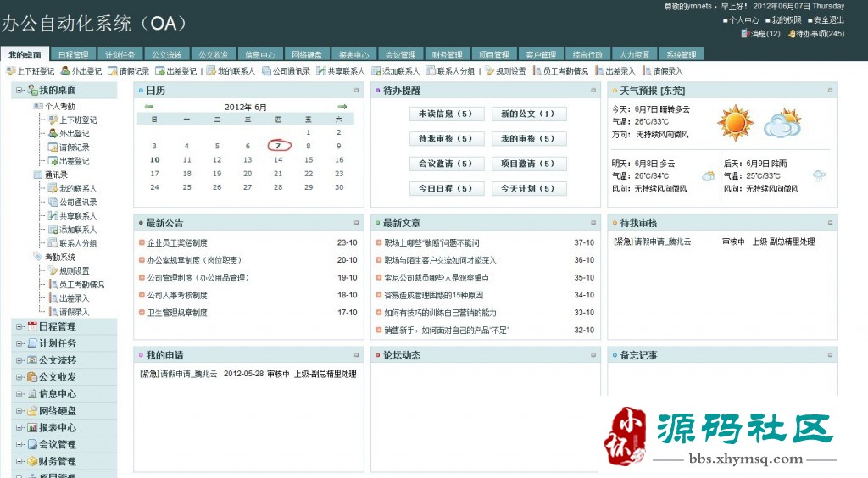Expand 信息中心 in sidebar
Screen dimensions: 868x478
point(19,394)
